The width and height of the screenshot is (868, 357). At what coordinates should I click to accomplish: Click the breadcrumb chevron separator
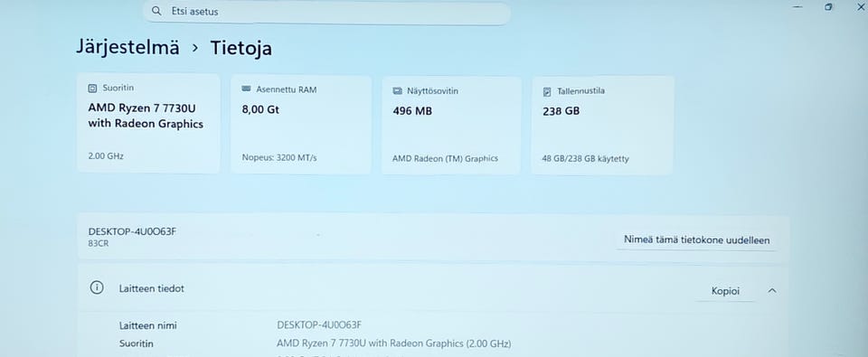(195, 48)
